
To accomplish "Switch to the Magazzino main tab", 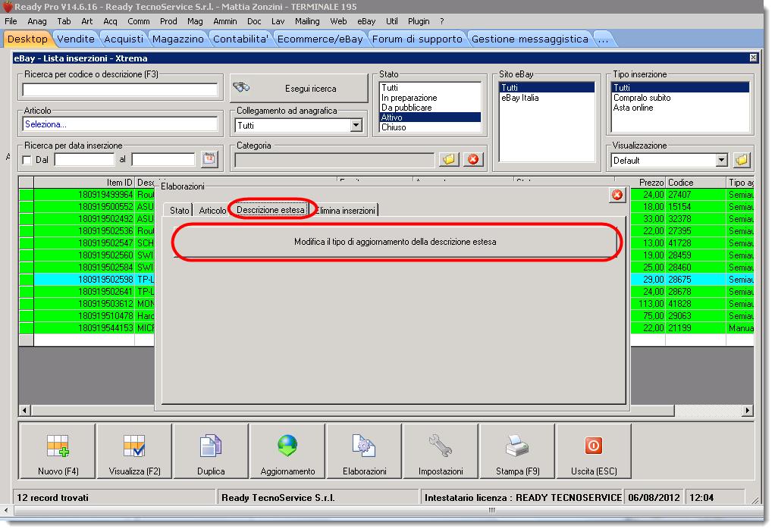I will pyautogui.click(x=178, y=39).
